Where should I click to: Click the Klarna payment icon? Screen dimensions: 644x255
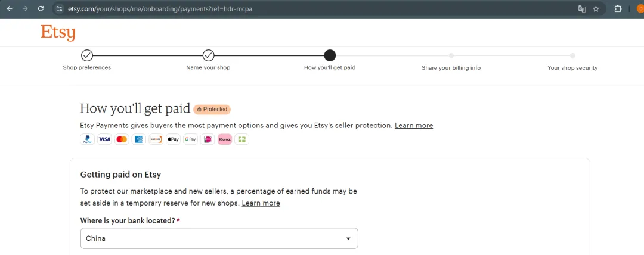click(x=225, y=139)
